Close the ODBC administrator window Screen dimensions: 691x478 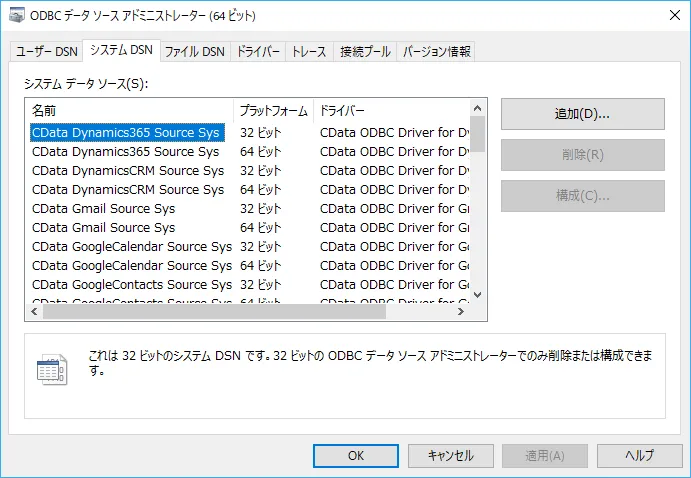[667, 16]
